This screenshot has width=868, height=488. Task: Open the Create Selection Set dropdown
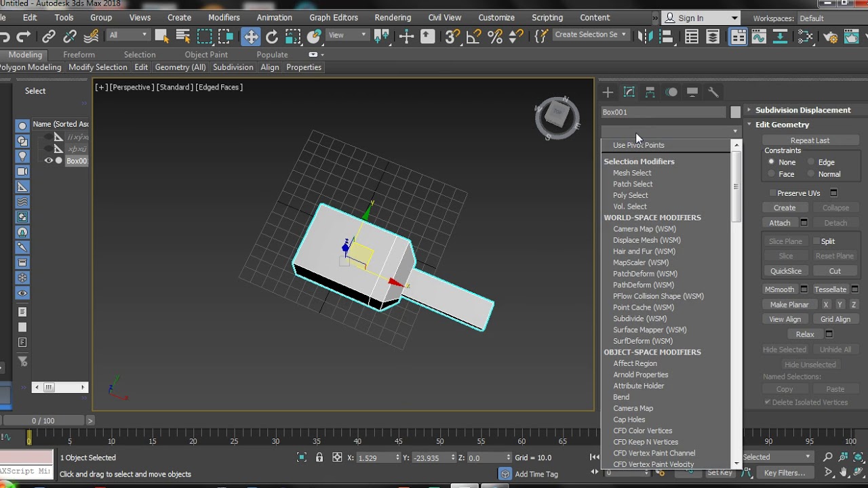point(591,35)
